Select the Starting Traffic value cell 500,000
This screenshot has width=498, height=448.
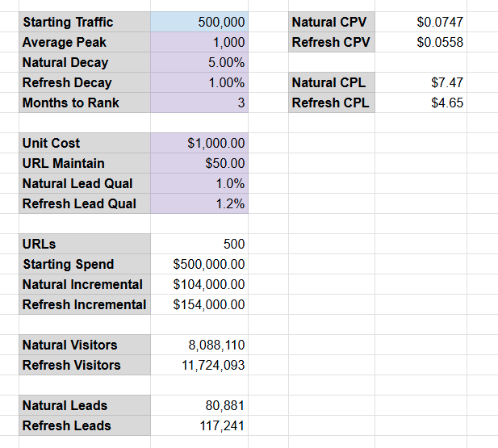(199, 23)
